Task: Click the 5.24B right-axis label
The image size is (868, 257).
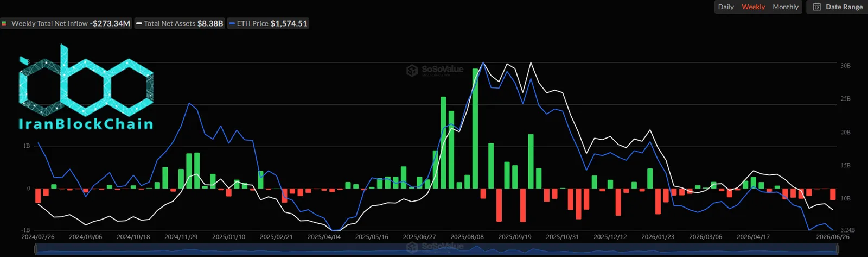Action: click(847, 230)
